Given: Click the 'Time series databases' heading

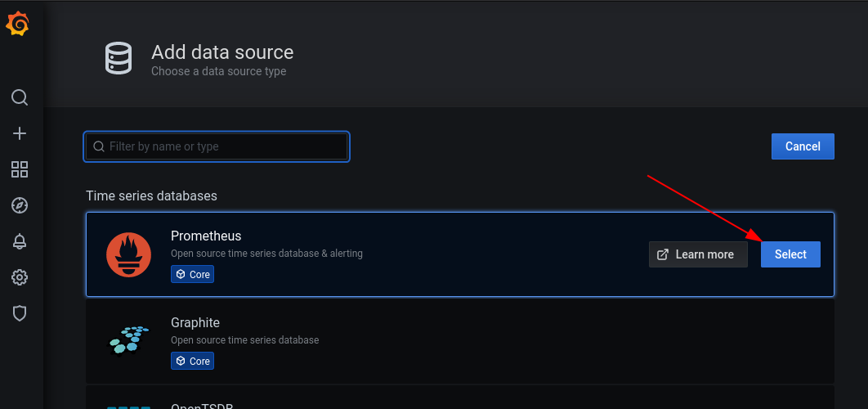Looking at the screenshot, I should click(x=152, y=196).
